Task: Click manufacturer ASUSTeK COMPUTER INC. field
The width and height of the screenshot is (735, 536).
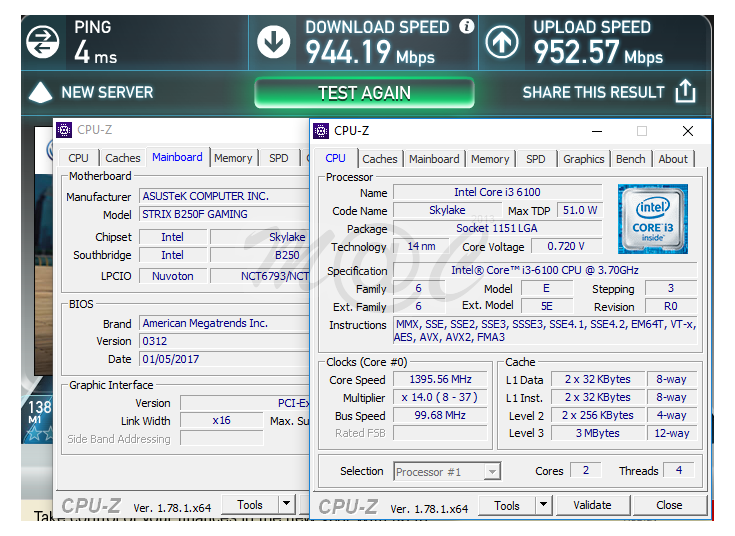Action: (225, 196)
